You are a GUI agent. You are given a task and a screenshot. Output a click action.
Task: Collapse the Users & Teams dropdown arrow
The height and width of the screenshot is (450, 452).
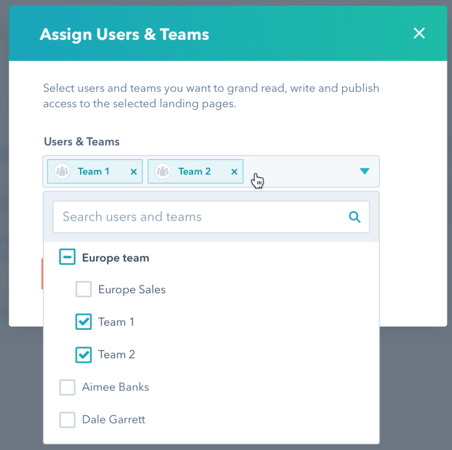point(365,171)
